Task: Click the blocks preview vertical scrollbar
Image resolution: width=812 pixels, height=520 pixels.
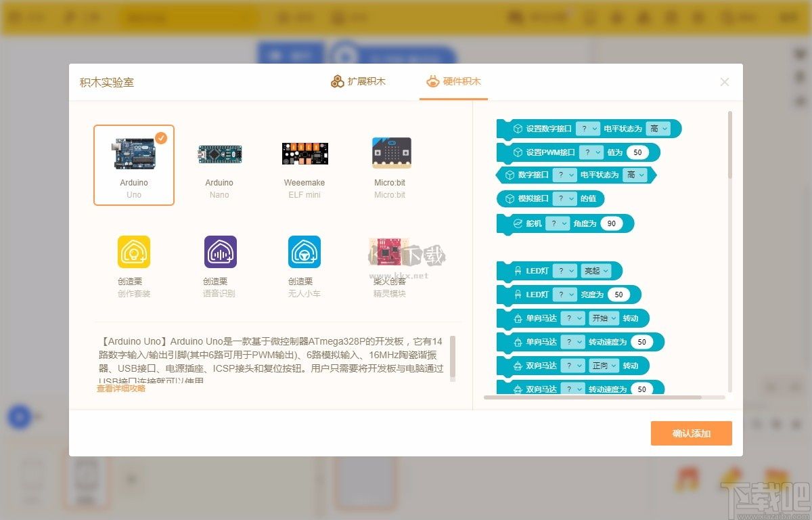Action: coord(730,144)
